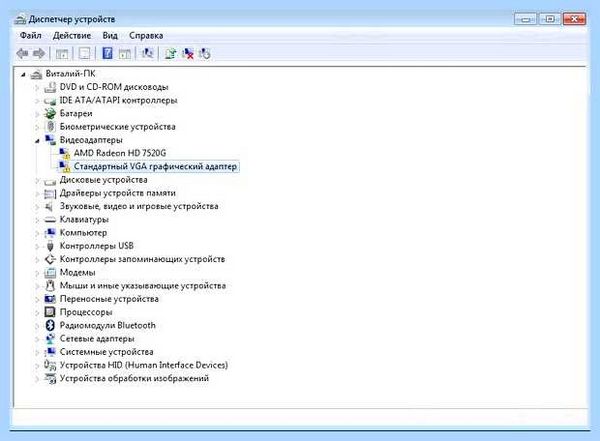Uninstall device icon with red X

(188, 54)
